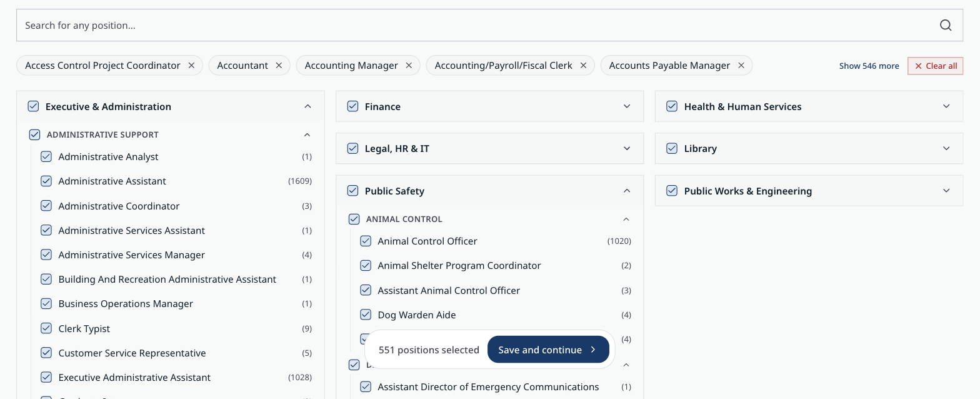Uncheck Clerk Typist checkbox
Viewport: 980px width, 399px height.
46,328
